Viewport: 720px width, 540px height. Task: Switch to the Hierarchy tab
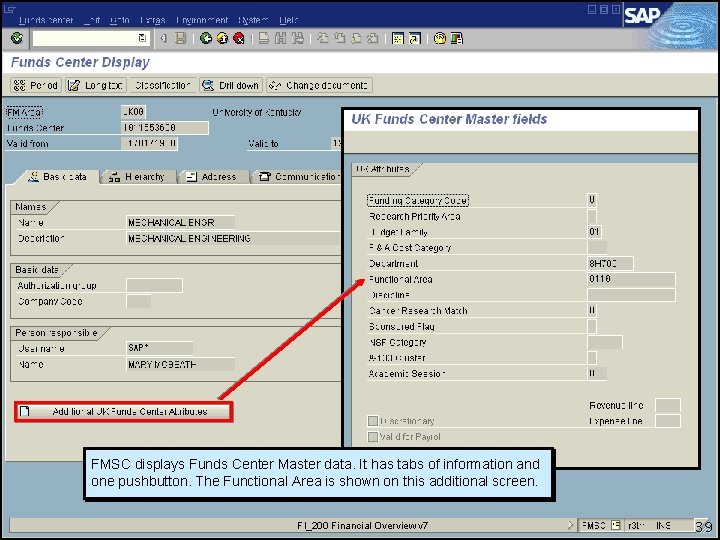pyautogui.click(x=137, y=177)
